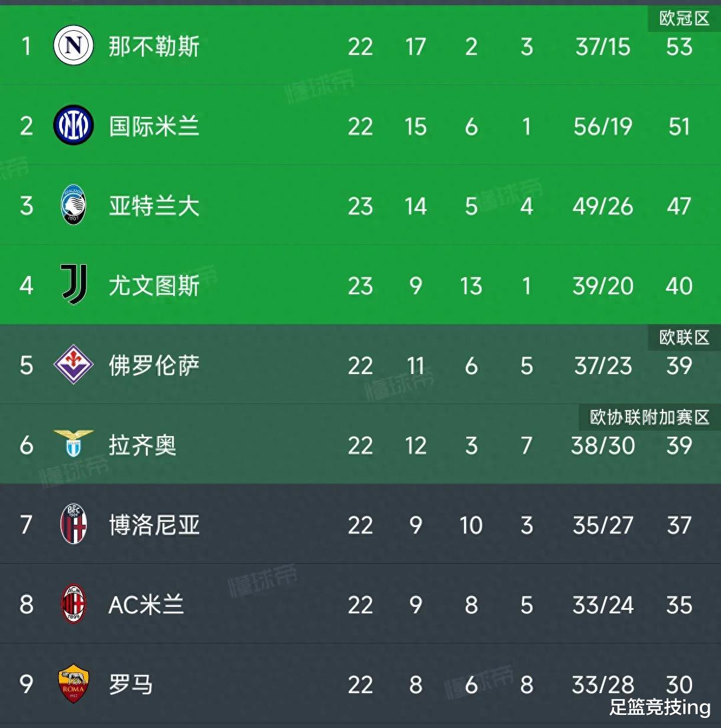Open the 国际米兰 team page
The width and height of the screenshot is (721, 728).
coord(154,126)
